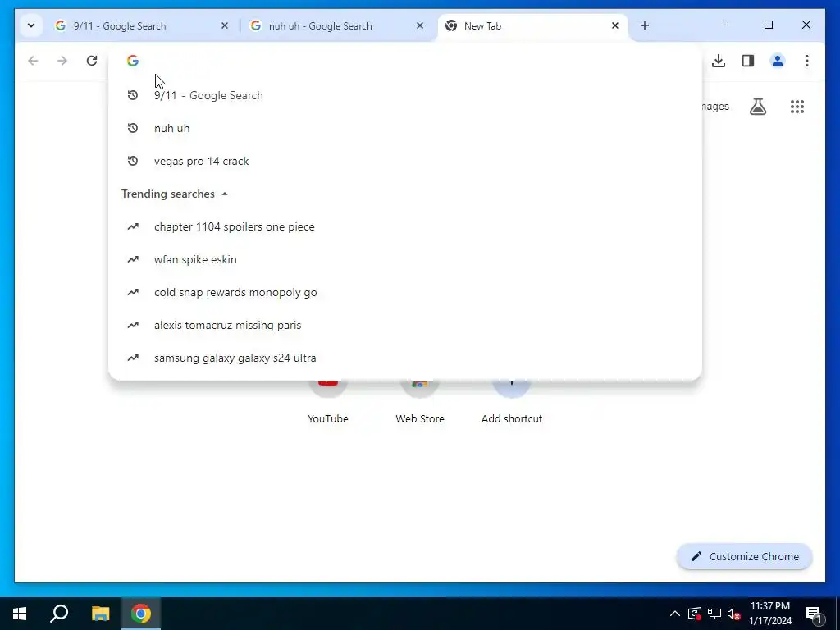Switch to the nuh uh Google Search tab
Screen dimensions: 840x630
[x=336, y=25]
